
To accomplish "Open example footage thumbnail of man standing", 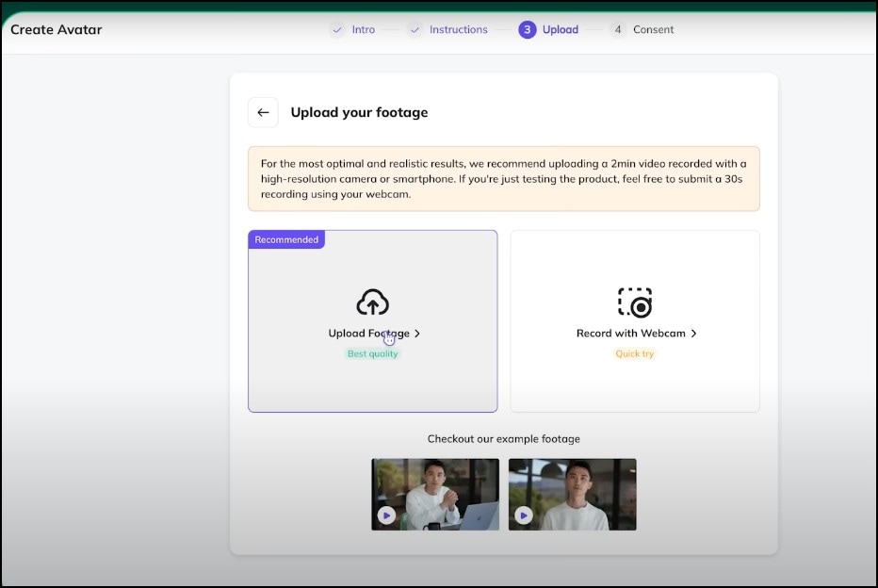I will pos(572,495).
